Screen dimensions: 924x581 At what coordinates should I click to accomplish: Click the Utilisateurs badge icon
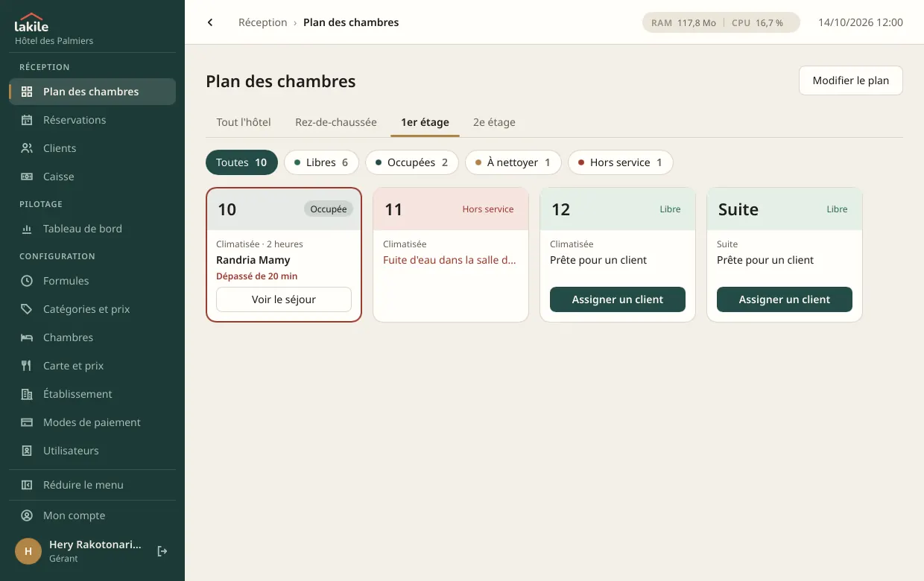[x=27, y=451]
